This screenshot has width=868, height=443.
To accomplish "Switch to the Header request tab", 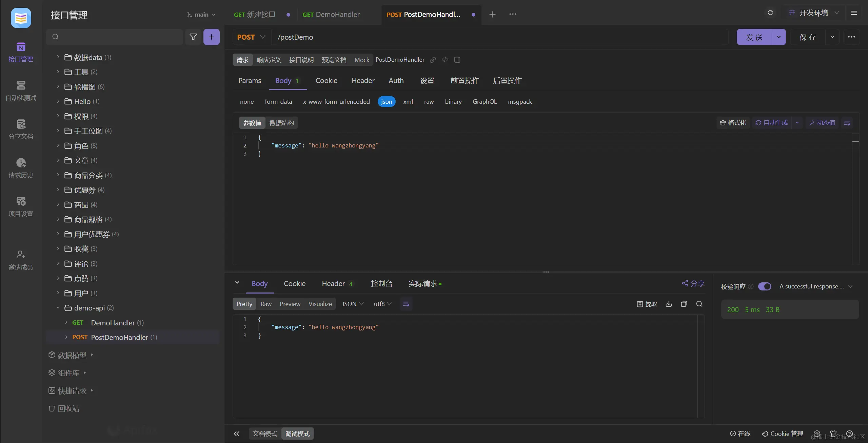I will [363, 81].
